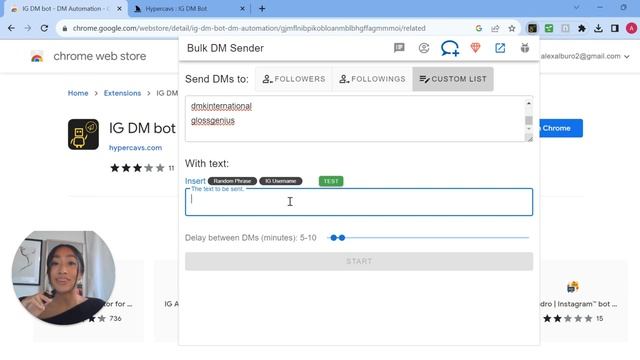
Task: Open the chat message icon in Bulk DM Sender header
Action: coord(399,48)
